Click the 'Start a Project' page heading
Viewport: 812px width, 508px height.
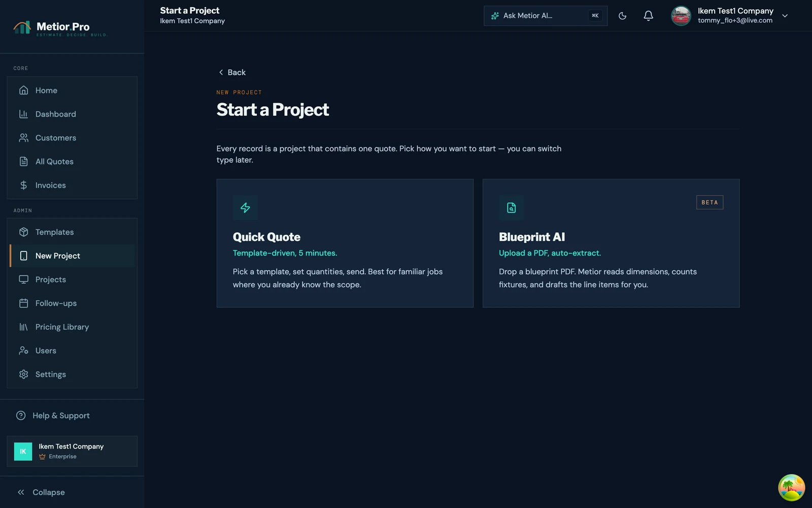(x=273, y=110)
